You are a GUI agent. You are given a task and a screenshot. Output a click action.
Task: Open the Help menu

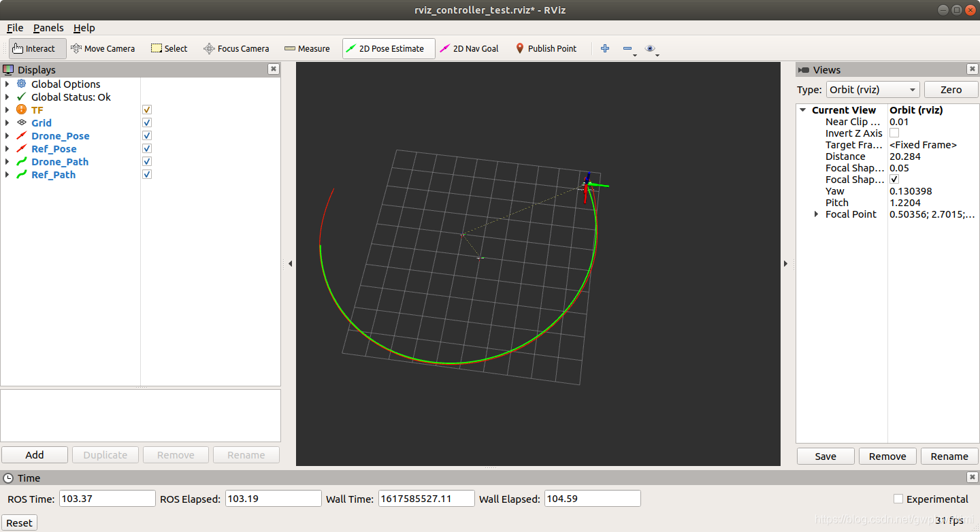[x=84, y=28]
